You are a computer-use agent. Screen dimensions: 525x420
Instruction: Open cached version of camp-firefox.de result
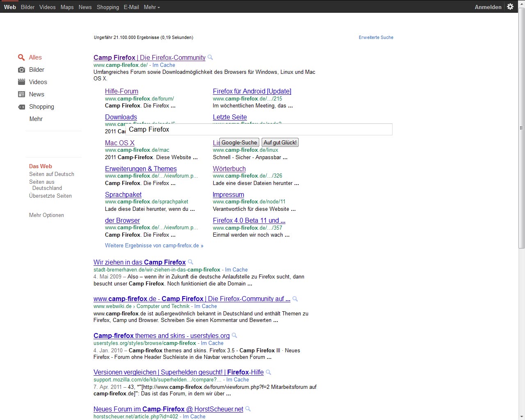pyautogui.click(x=164, y=65)
